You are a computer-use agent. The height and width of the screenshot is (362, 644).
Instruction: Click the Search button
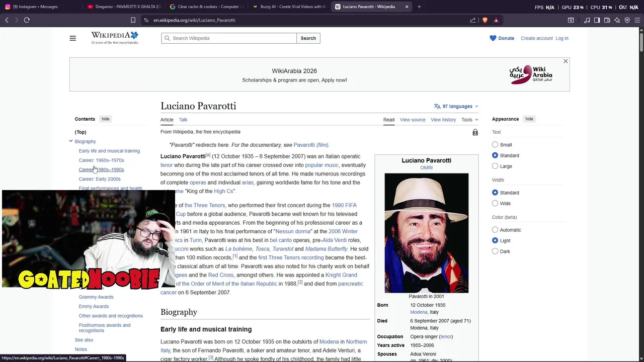tap(308, 38)
